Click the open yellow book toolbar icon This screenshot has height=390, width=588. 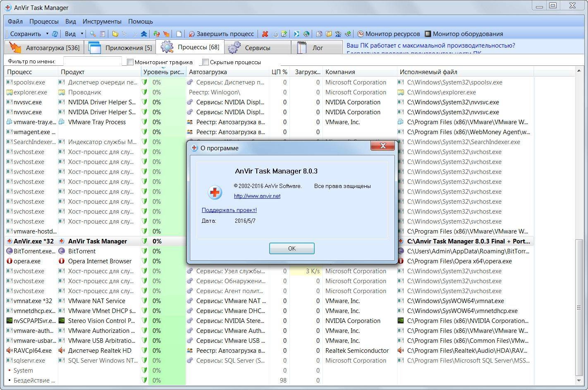tap(329, 34)
